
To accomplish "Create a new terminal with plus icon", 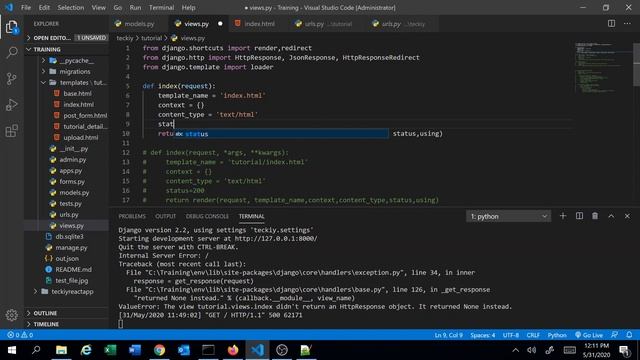I will pos(563,216).
